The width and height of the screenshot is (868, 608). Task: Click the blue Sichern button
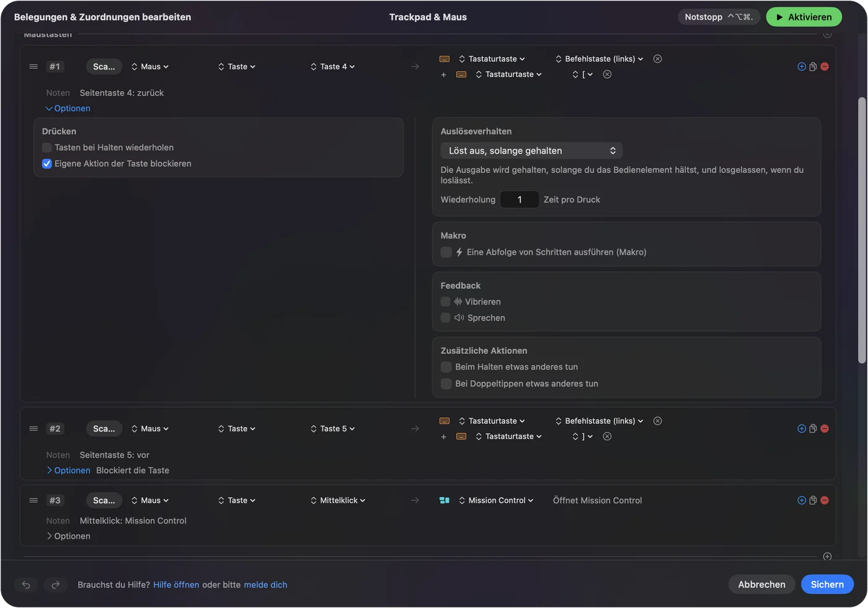[827, 584]
